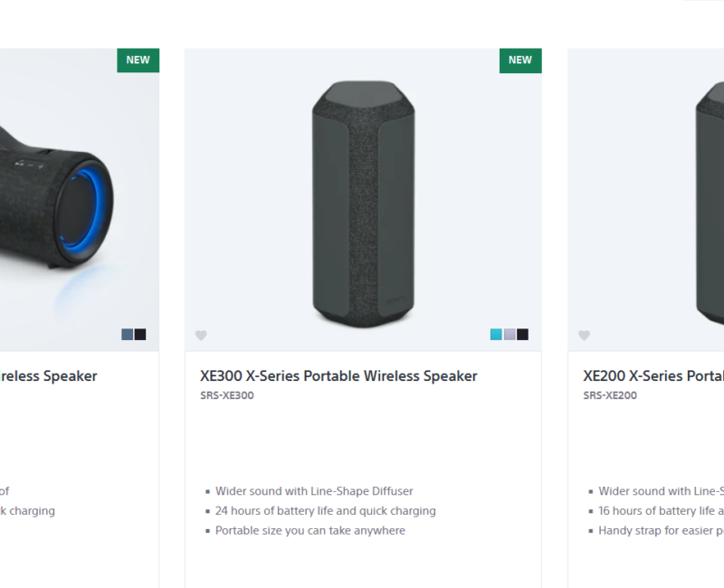Select light blue color for XE300
This screenshot has height=588, width=724.
click(x=496, y=334)
